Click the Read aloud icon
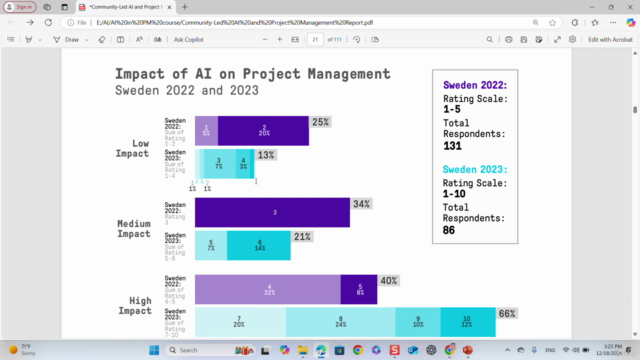This screenshot has width=640, height=360. 139,40
